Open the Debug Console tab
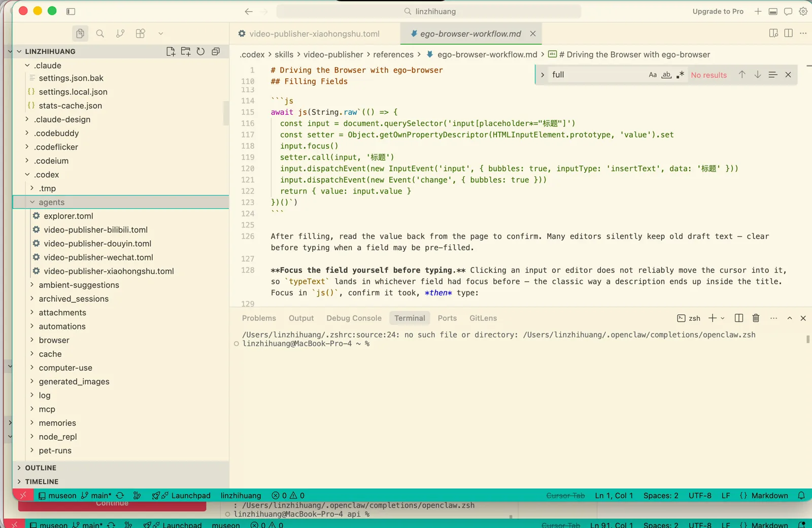Viewport: 812px width, 528px height. click(354, 318)
